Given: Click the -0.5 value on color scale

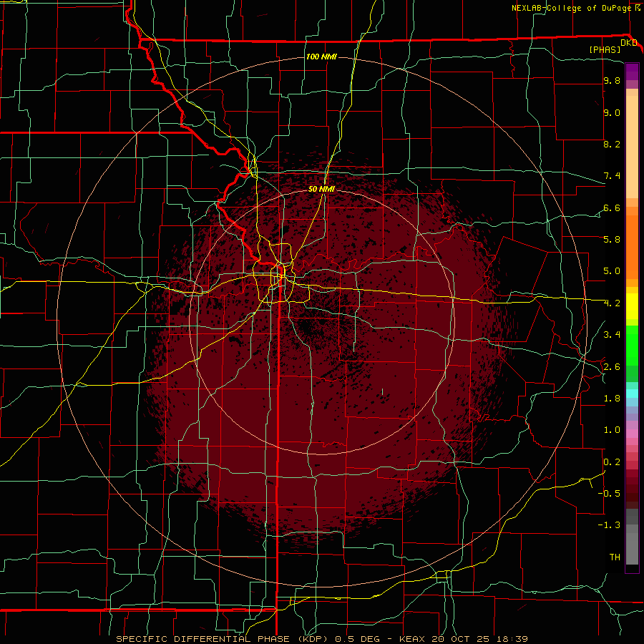Looking at the screenshot, I should [609, 494].
